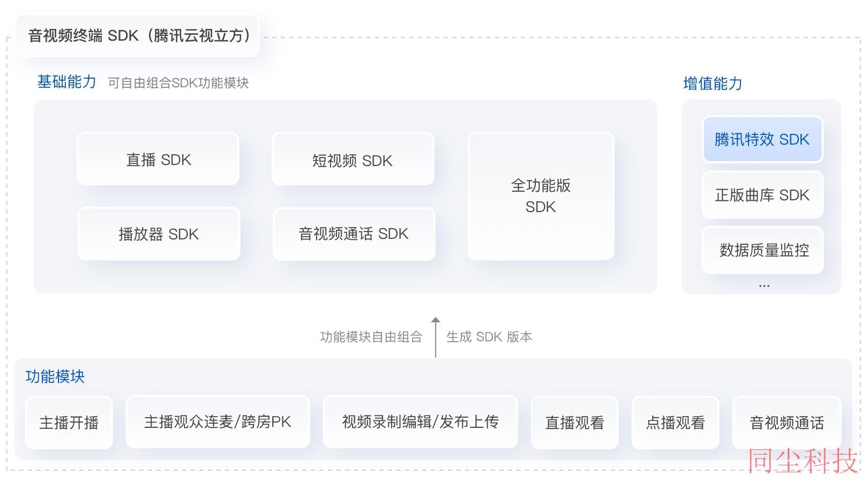The width and height of the screenshot is (868, 482).
Task: Open the 正版曲库 SDK box
Action: click(x=762, y=195)
